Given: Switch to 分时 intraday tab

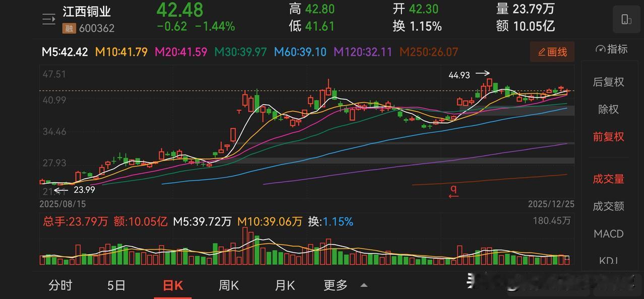Looking at the screenshot, I should click(x=60, y=285).
